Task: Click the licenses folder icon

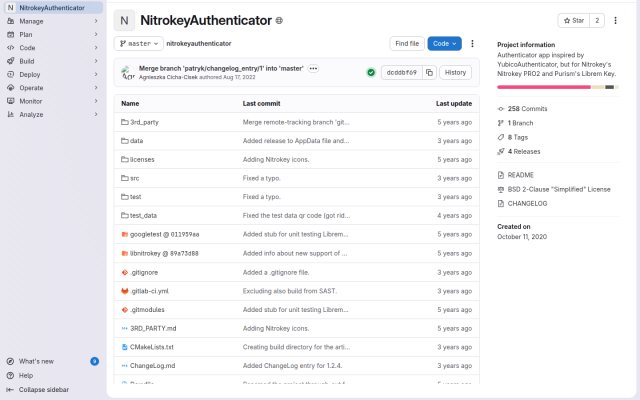Action: 124,159
